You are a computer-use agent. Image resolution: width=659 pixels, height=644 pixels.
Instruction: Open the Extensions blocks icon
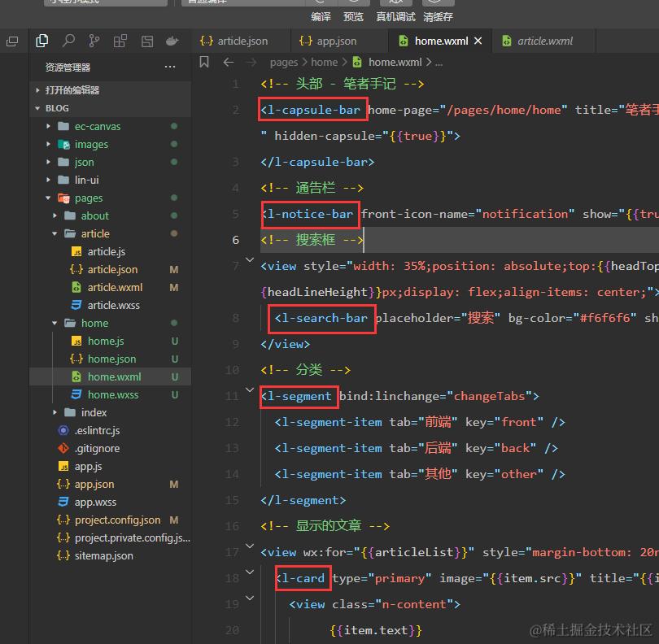pyautogui.click(x=120, y=41)
